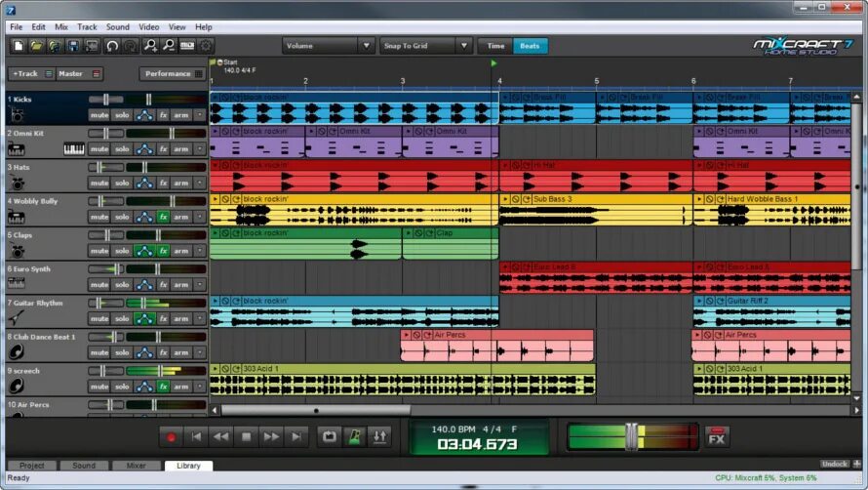This screenshot has width=868, height=490.
Task: Open a project using the folder icon
Action: click(36, 46)
